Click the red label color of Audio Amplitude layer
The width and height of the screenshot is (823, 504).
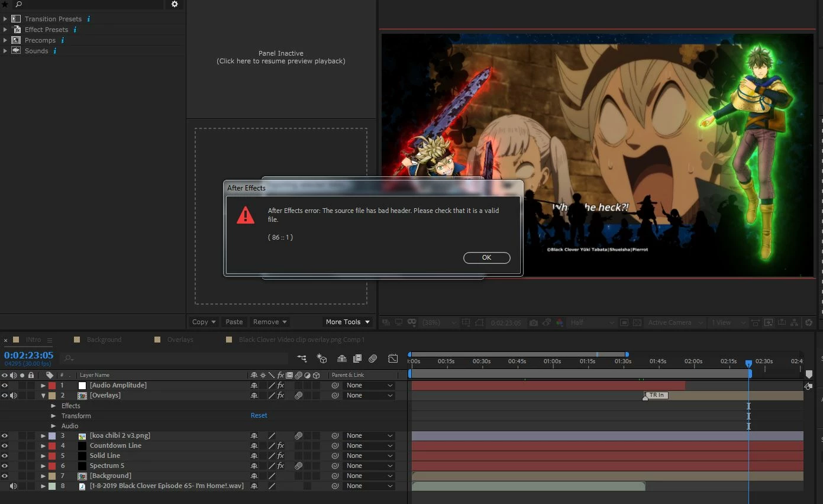tap(52, 385)
